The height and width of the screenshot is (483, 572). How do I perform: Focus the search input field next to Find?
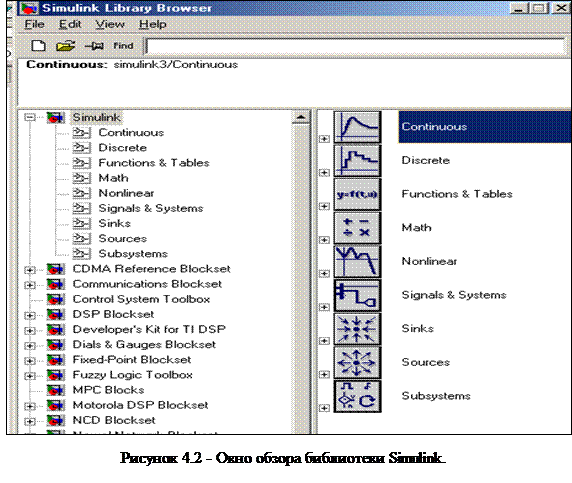(x=355, y=46)
